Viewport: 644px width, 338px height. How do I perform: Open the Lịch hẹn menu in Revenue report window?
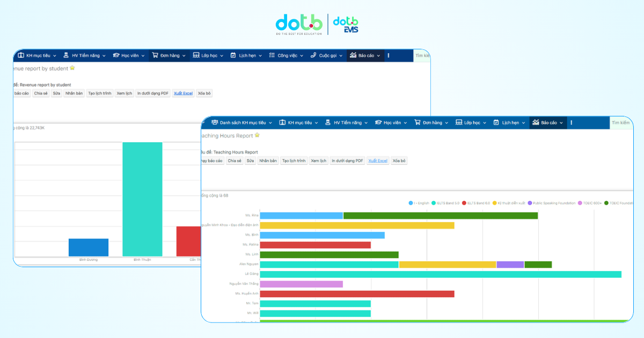[x=247, y=55]
